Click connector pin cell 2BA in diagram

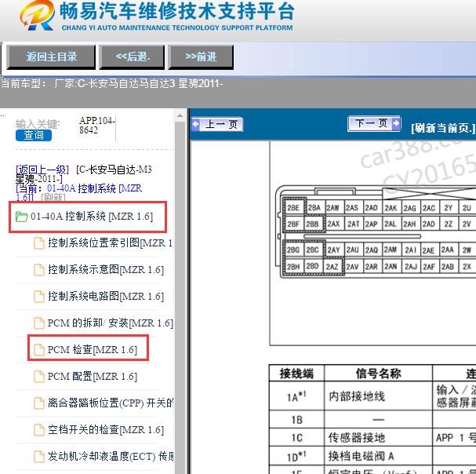tap(314, 208)
